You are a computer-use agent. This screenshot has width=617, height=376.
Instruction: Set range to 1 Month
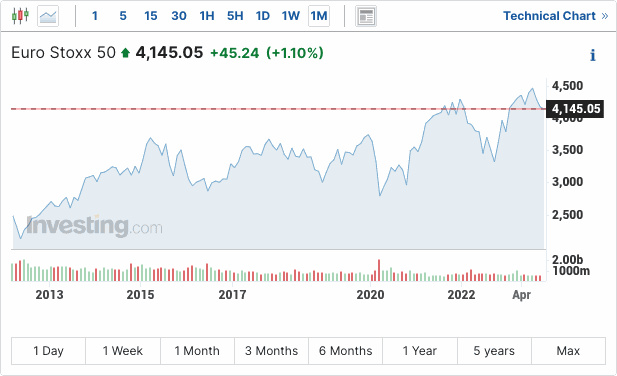[197, 351]
